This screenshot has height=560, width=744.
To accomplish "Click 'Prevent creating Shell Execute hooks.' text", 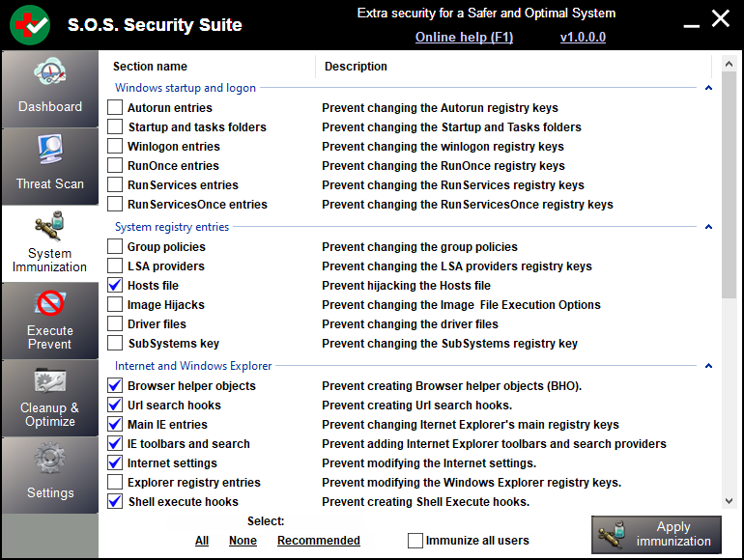I will (x=425, y=502).
